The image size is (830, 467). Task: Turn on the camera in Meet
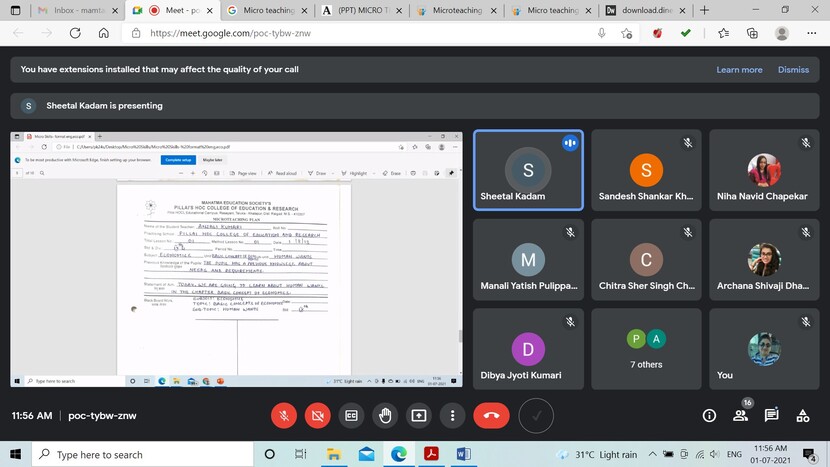(318, 415)
